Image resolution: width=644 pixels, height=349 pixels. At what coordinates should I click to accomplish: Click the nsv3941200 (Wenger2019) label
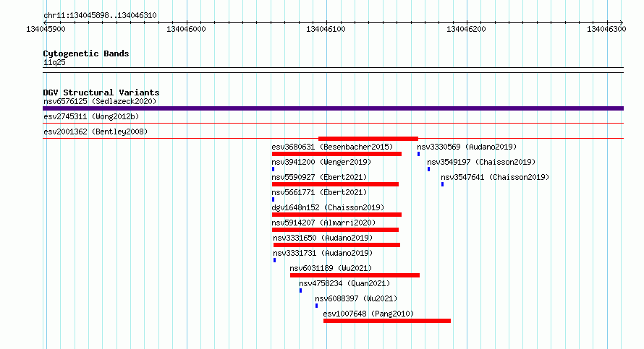pyautogui.click(x=321, y=162)
